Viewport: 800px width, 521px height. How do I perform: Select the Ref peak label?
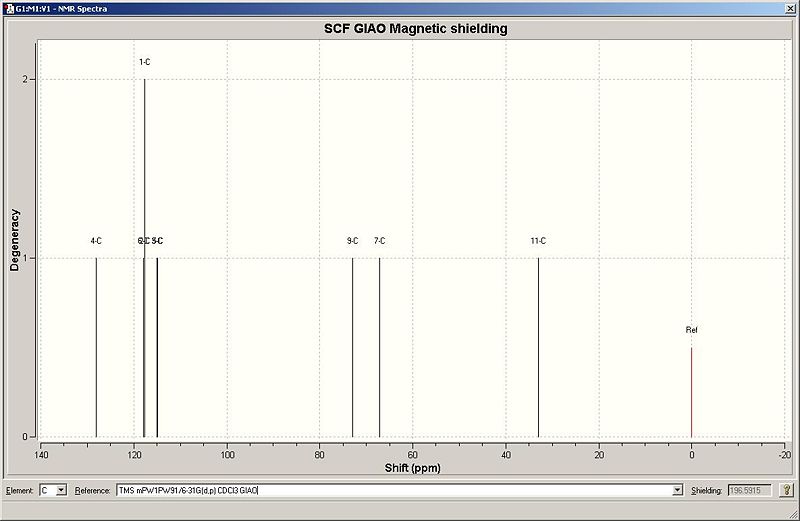point(691,330)
